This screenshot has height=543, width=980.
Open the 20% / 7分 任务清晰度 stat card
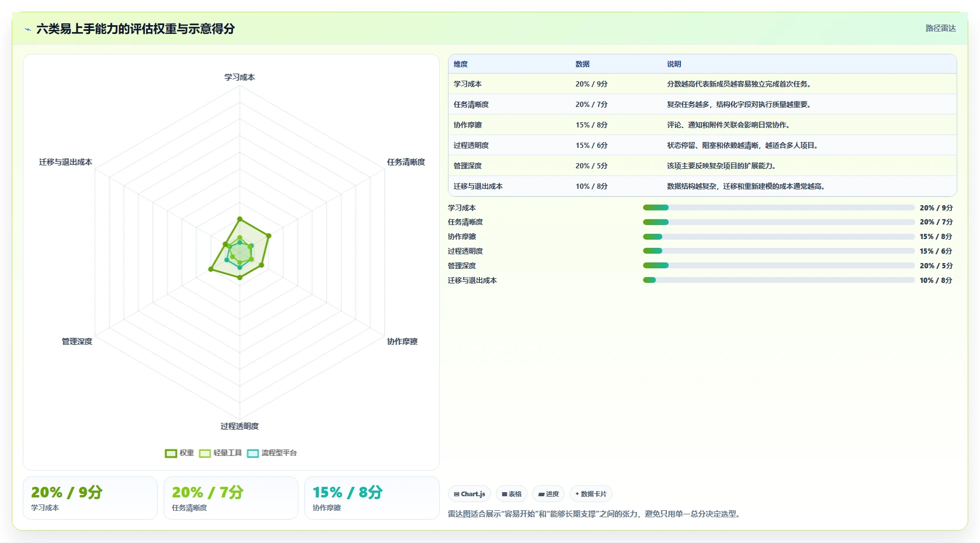click(x=231, y=498)
